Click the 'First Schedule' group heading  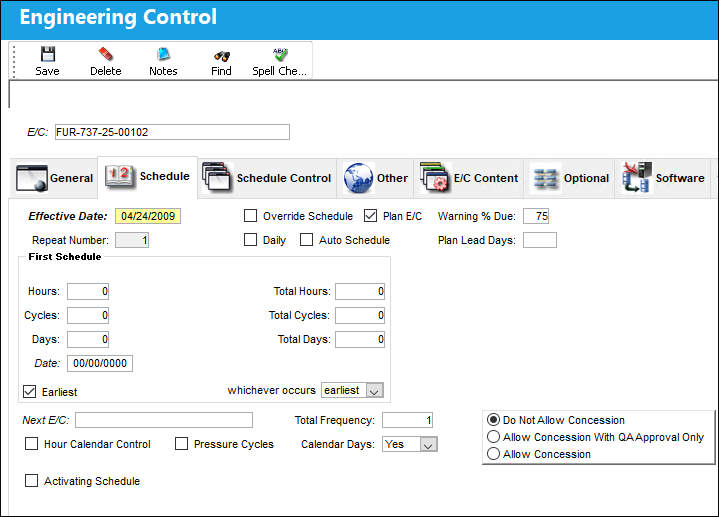(x=65, y=256)
